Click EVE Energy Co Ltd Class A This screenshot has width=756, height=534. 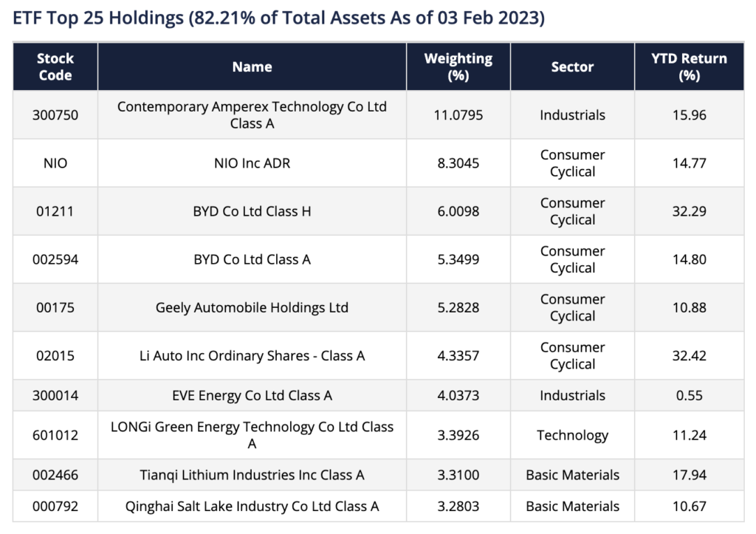[252, 396]
